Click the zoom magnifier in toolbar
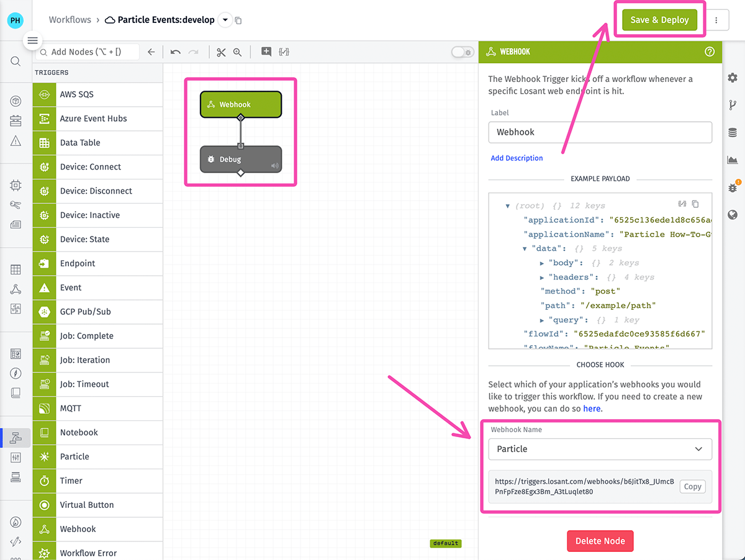The width and height of the screenshot is (745, 560). [x=237, y=52]
